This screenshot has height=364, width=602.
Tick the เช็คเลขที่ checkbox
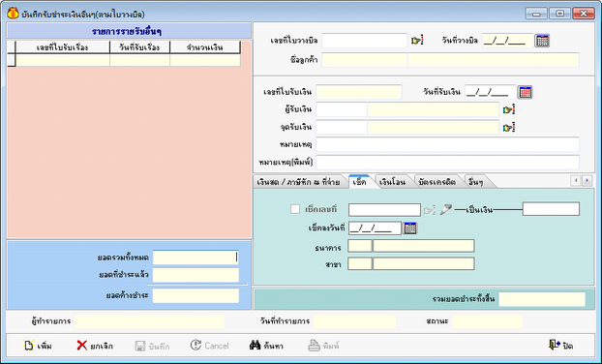pyautogui.click(x=295, y=209)
